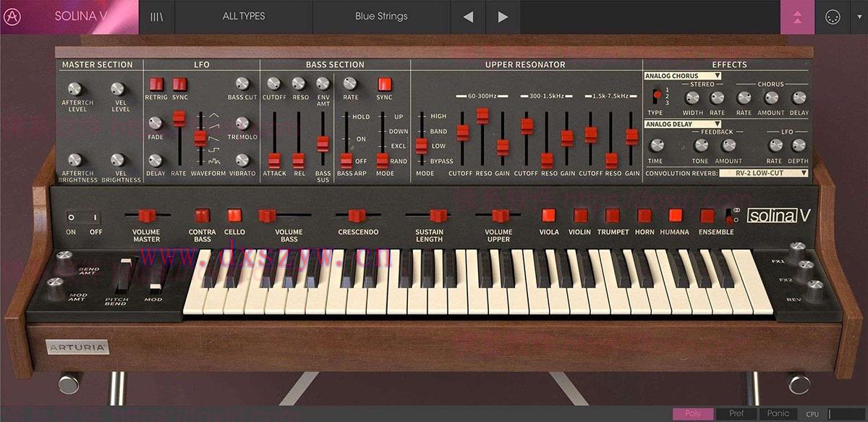The image size is (868, 422).
Task: Click the Stereo Width knob
Action: point(692,98)
